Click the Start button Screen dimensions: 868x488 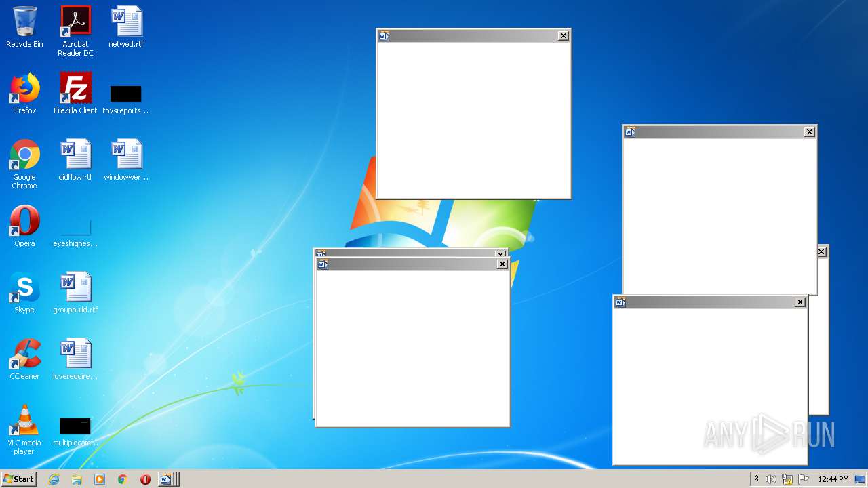[x=19, y=479]
